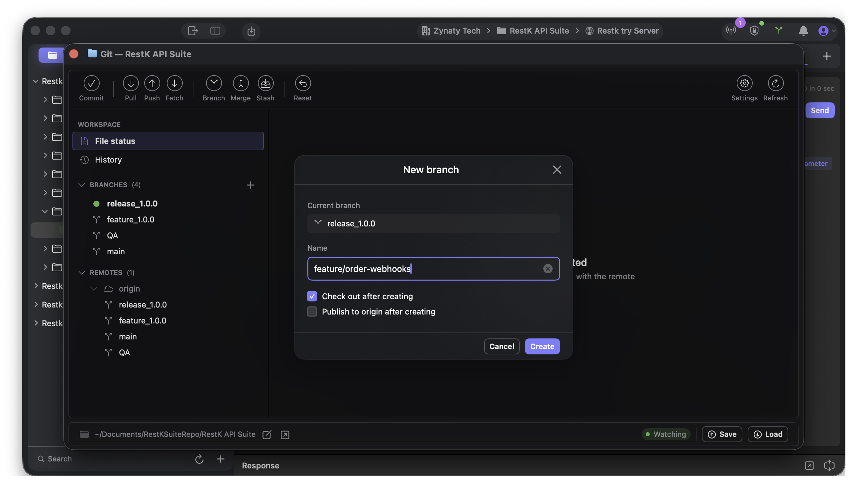This screenshot has width=868, height=504.
Task: Collapse the REMOTES section
Action: tap(82, 273)
